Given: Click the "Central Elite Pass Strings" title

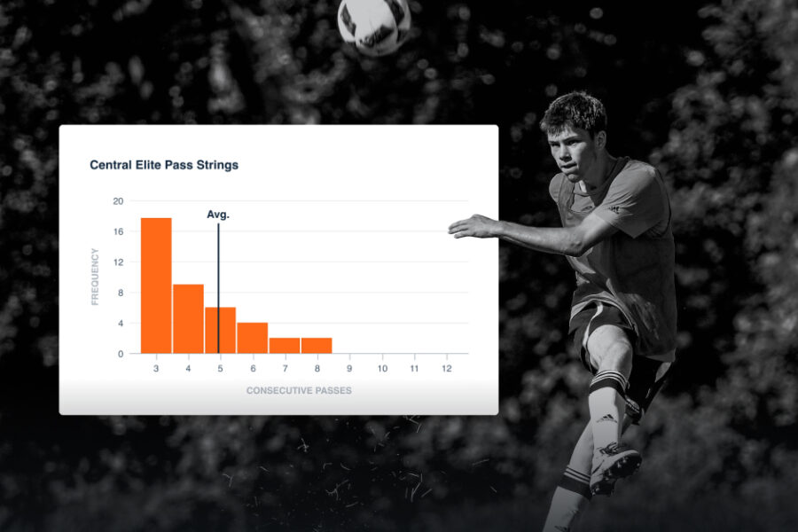Looking at the screenshot, I should pyautogui.click(x=164, y=165).
